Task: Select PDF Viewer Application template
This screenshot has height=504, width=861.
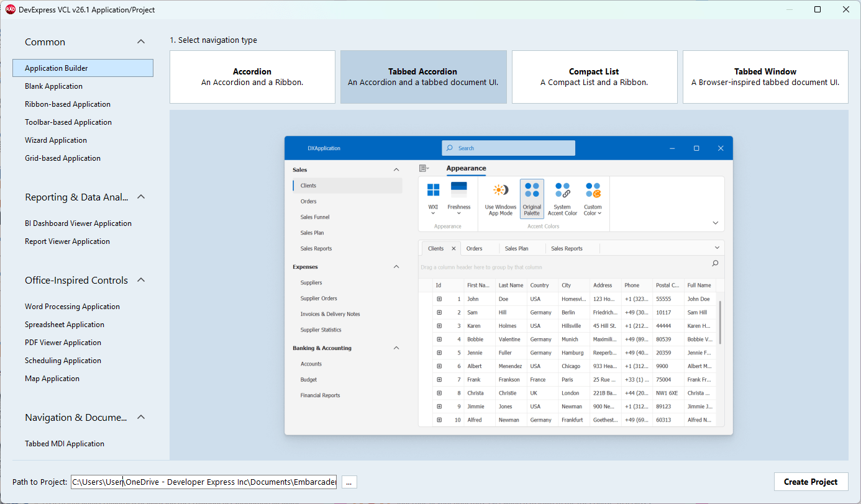Action: [83, 343]
